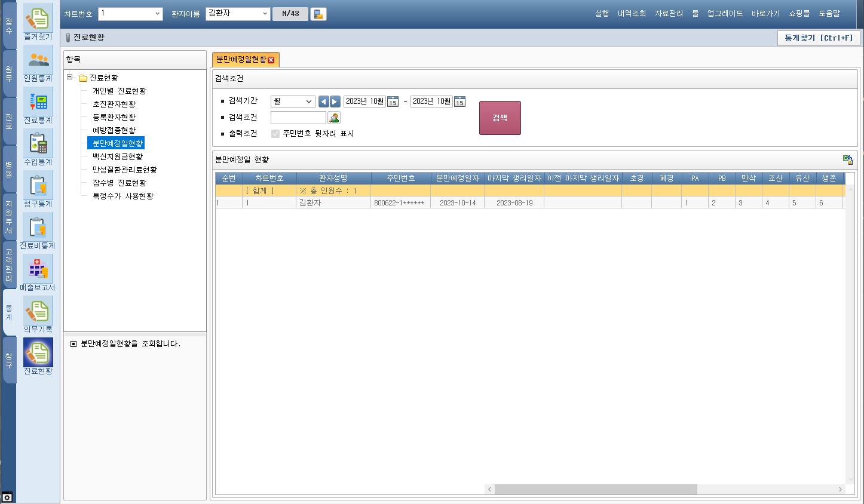This screenshot has height=504, width=864.
Task: Open the 차트번호 dropdown
Action: 157,14
